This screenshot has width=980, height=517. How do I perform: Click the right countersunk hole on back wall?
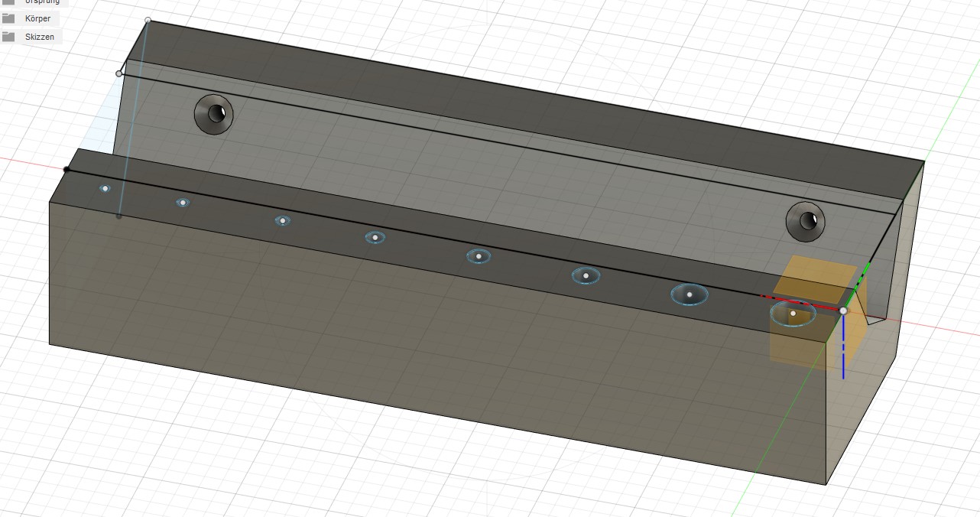pos(806,221)
